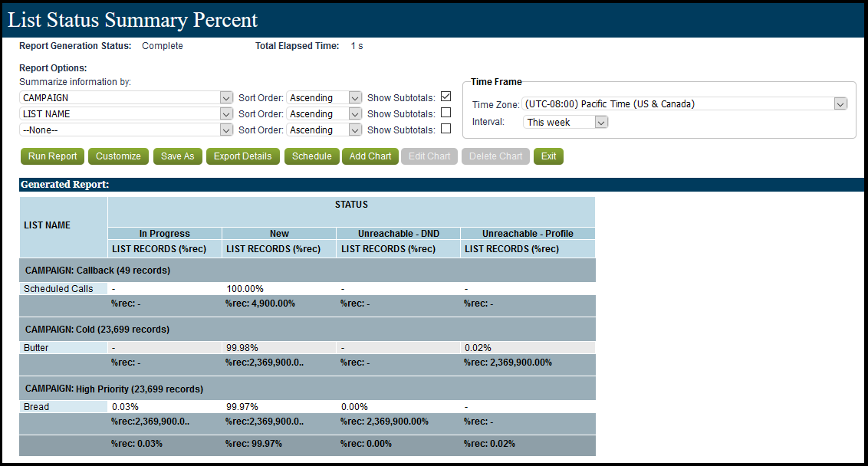This screenshot has height=466, width=868.
Task: Click the Complete report generation status
Action: click(x=163, y=46)
